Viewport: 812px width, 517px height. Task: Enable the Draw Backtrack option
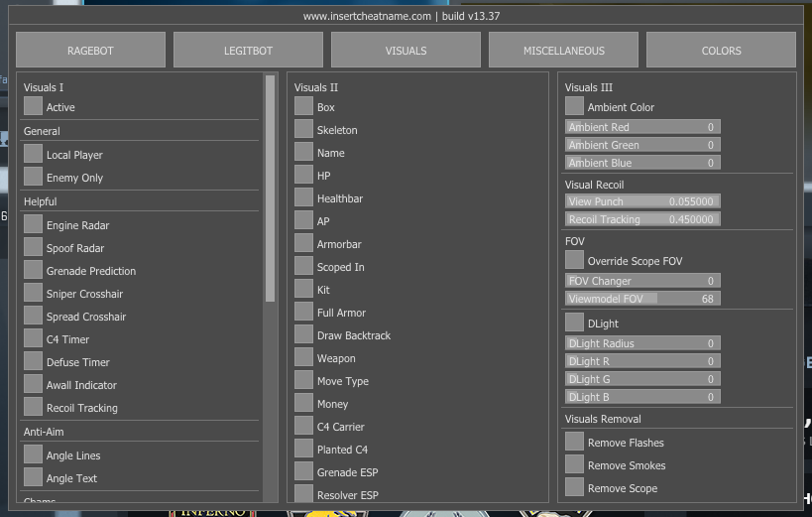[x=304, y=335]
